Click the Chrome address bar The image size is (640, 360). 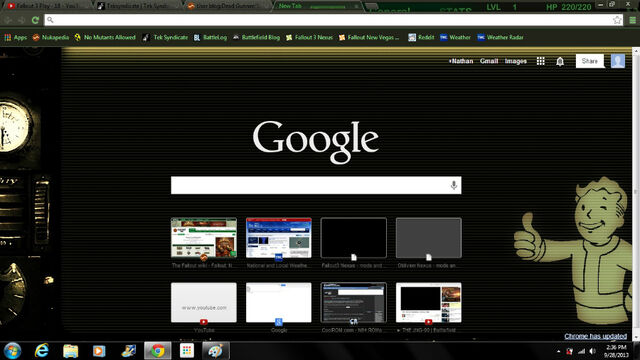[333, 20]
